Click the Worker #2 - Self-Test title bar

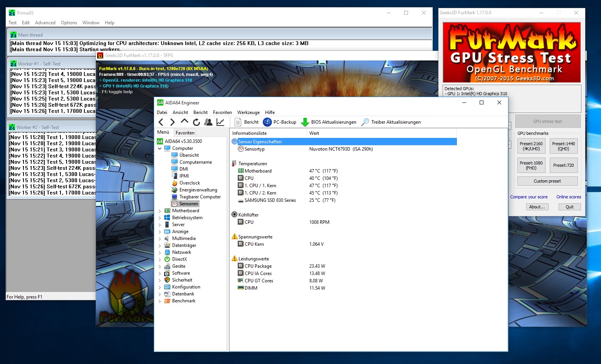(x=51, y=127)
